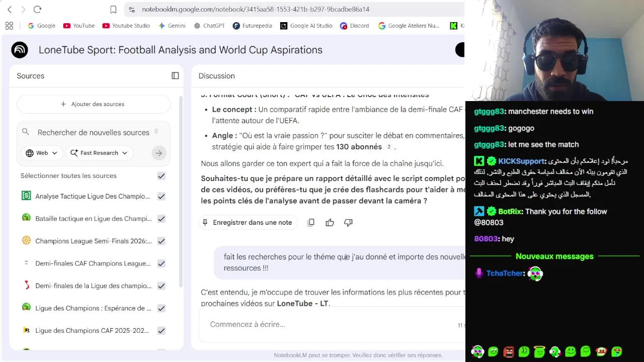Click the Discussion panel heading
644x362 pixels.
pyautogui.click(x=216, y=76)
